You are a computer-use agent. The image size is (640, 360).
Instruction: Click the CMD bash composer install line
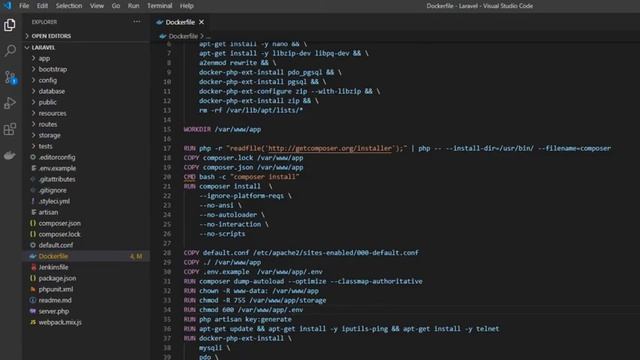point(241,177)
